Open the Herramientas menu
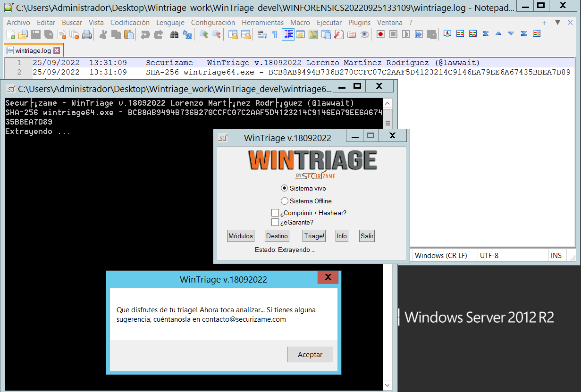Image resolution: width=581 pixels, height=392 pixels. 263,23
